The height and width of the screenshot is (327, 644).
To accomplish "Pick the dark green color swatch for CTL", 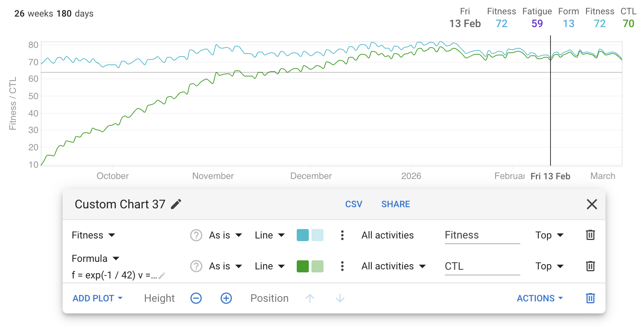I will [303, 266].
